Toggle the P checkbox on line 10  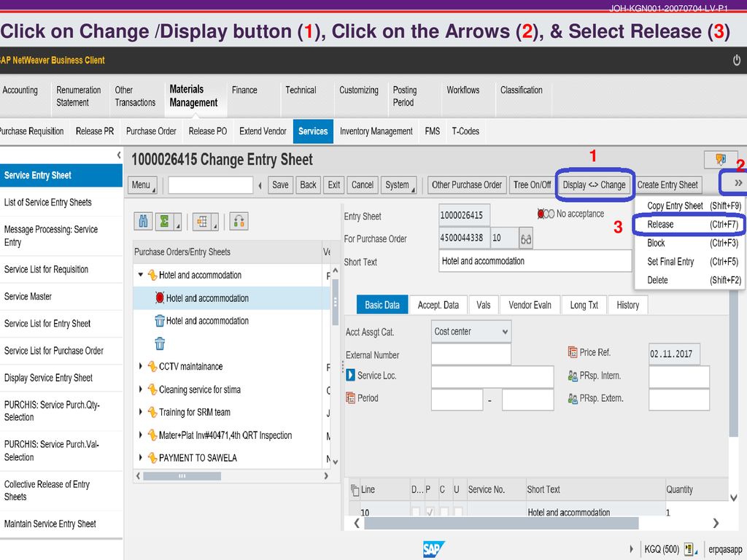coord(430,513)
